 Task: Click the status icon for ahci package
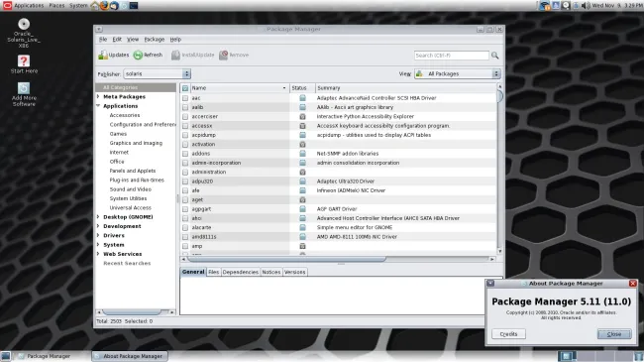point(303,218)
